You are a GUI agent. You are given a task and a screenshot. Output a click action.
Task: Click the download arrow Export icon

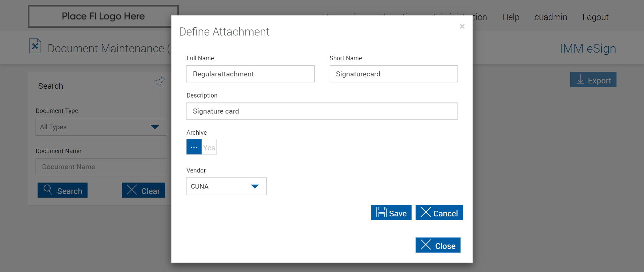tap(580, 80)
